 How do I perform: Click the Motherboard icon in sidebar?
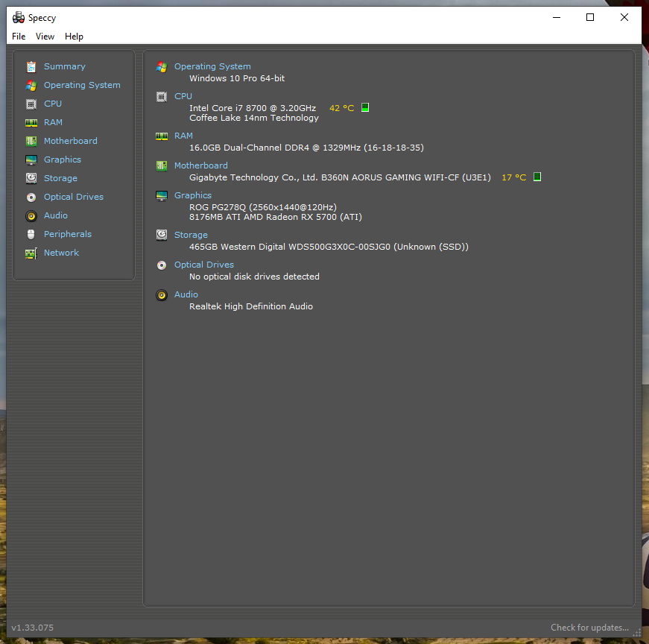click(x=31, y=141)
